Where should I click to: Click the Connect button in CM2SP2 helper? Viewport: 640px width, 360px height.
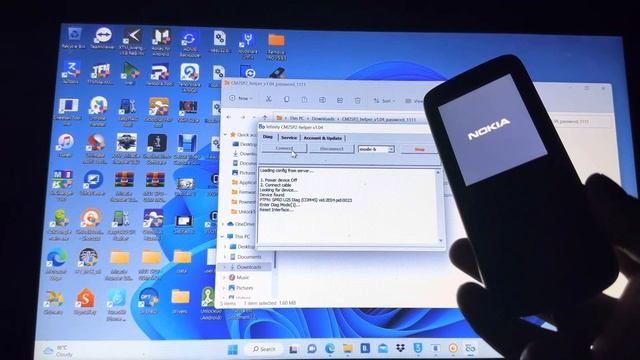point(284,149)
